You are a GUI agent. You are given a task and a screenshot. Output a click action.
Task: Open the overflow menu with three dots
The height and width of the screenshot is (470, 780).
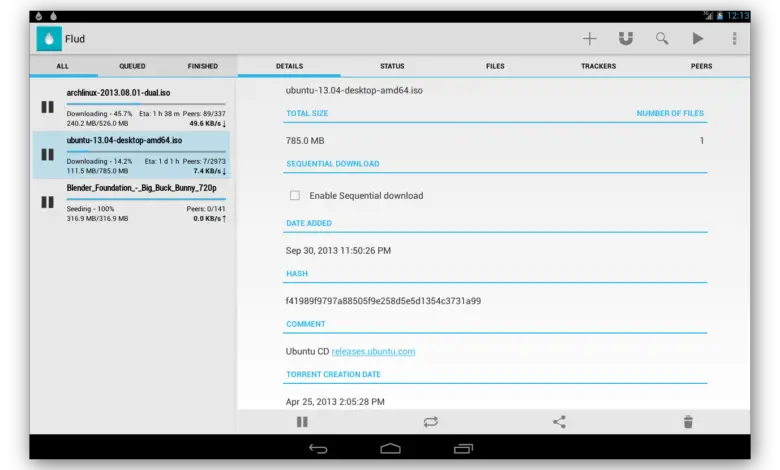(734, 39)
